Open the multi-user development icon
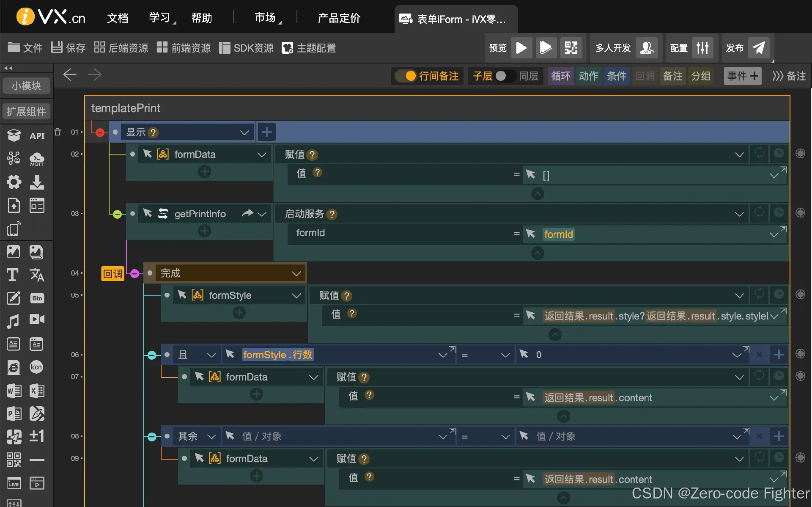Screen dimensions: 812x507 pos(646,48)
